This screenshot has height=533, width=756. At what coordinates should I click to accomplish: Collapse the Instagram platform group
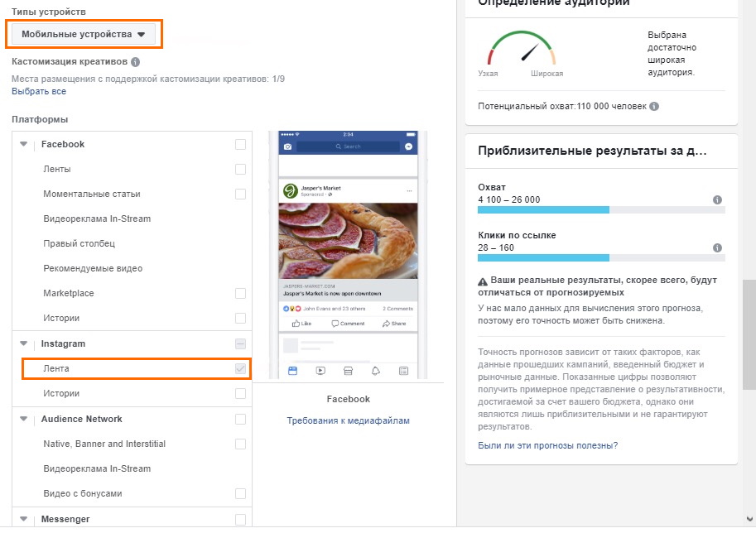pos(24,343)
